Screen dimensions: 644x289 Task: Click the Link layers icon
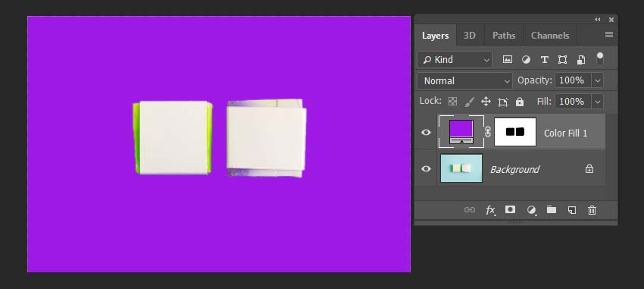pyautogui.click(x=470, y=210)
